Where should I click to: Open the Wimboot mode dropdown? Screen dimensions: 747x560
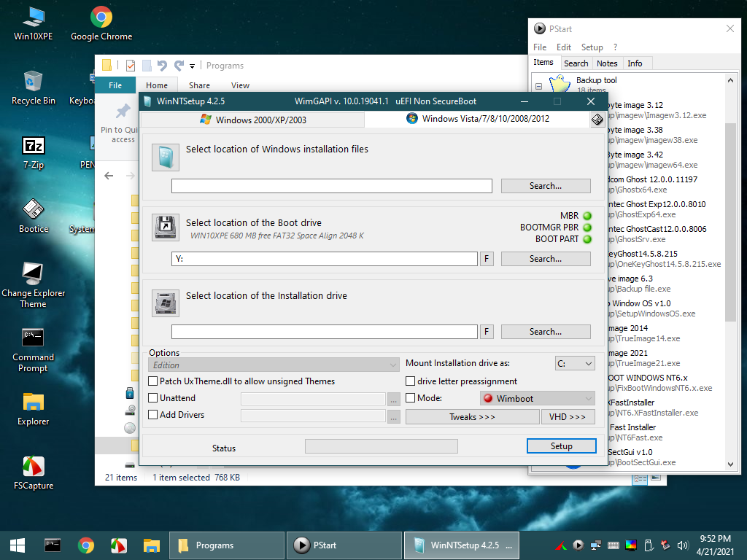coord(538,398)
